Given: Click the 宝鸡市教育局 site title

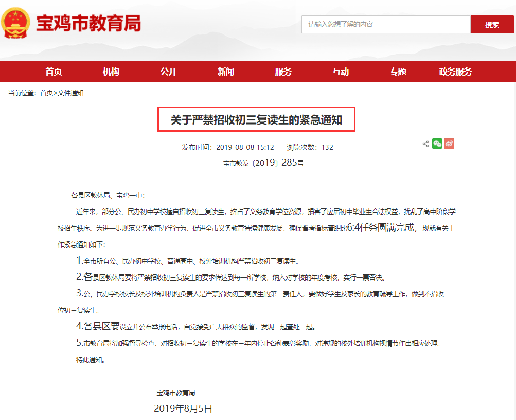Looking at the screenshot, I should point(88,23).
